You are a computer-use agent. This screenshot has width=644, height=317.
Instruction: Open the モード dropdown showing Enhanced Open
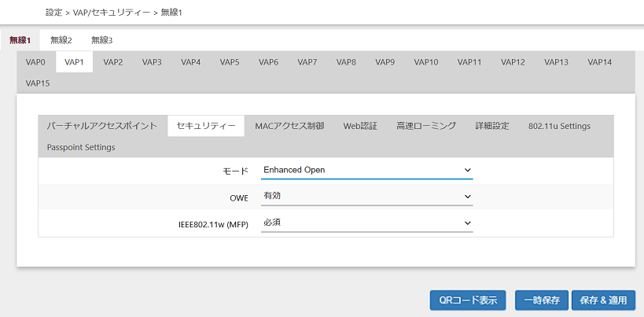(x=366, y=170)
